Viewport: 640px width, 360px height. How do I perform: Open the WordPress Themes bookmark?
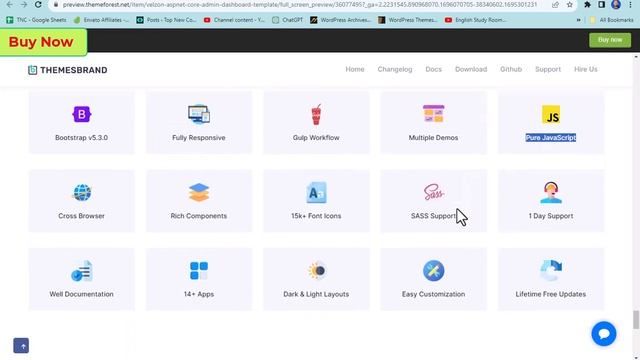(408, 20)
